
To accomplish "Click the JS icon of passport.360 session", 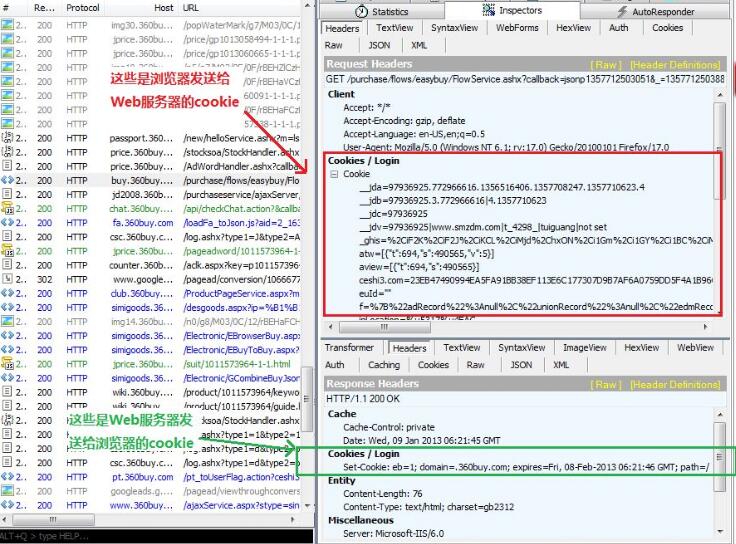I will click(x=7, y=138).
